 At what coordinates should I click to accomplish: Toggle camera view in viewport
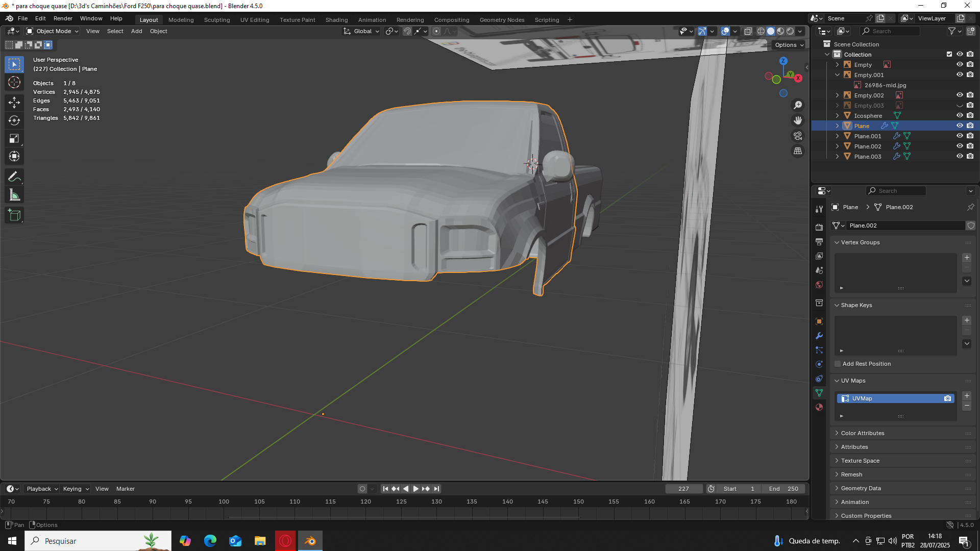pyautogui.click(x=798, y=136)
